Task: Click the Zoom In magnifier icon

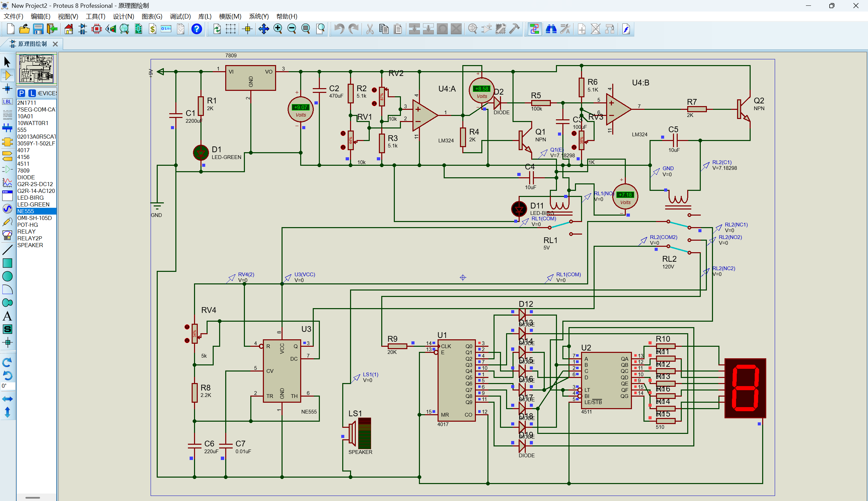Action: [x=277, y=29]
